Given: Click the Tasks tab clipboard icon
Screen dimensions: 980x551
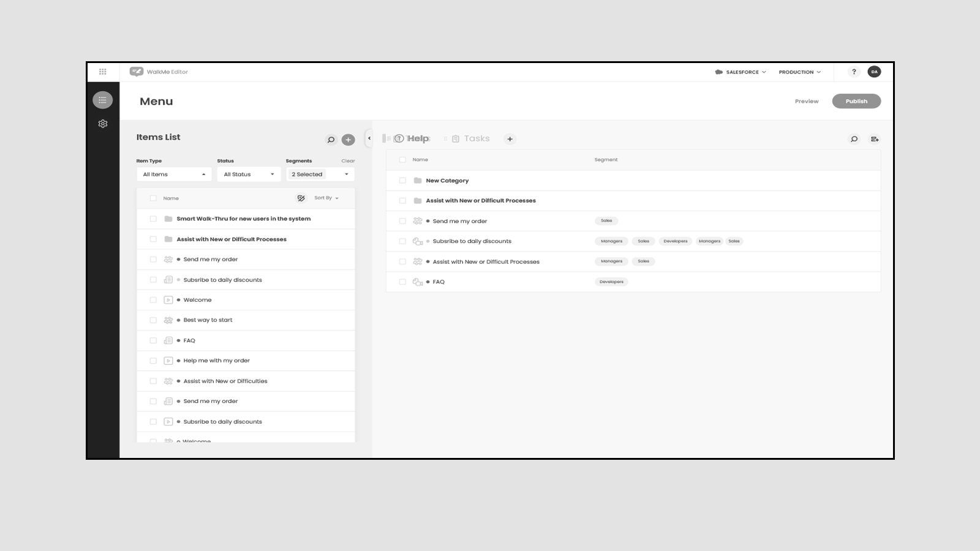Looking at the screenshot, I should pos(456,139).
